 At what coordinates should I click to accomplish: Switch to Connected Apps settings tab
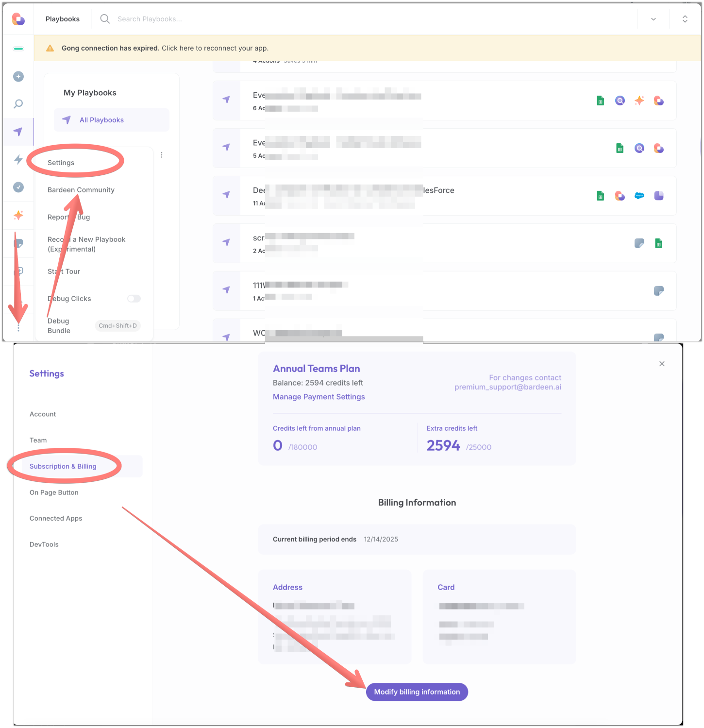point(56,518)
